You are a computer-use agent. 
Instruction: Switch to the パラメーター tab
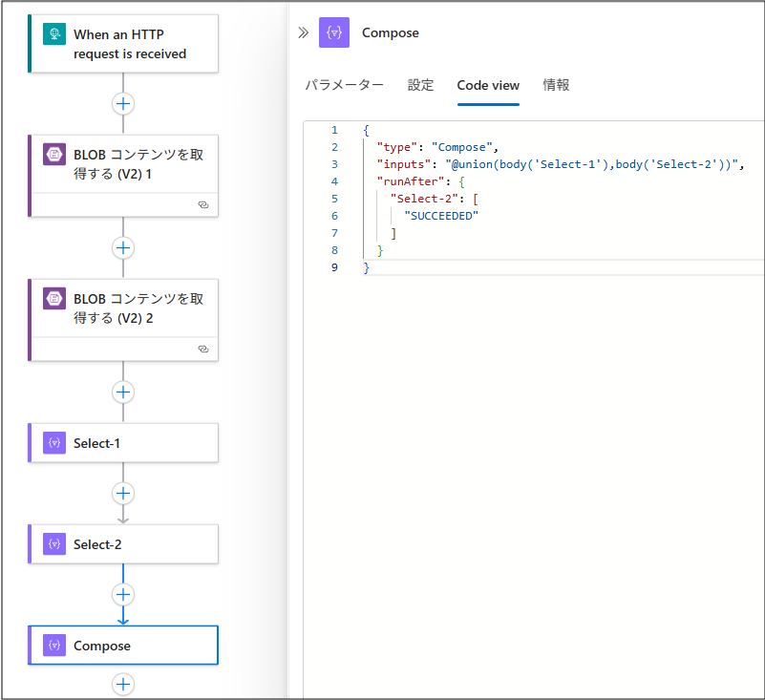[x=344, y=85]
